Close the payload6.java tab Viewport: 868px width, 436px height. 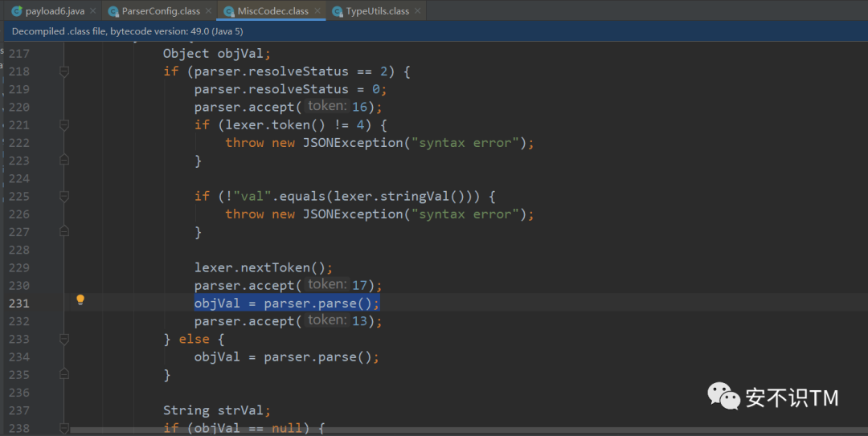pyautogui.click(x=93, y=10)
